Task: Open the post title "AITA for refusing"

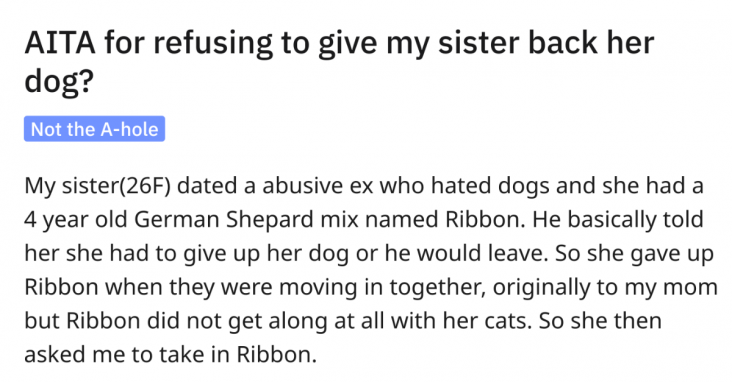Action: coord(148,43)
